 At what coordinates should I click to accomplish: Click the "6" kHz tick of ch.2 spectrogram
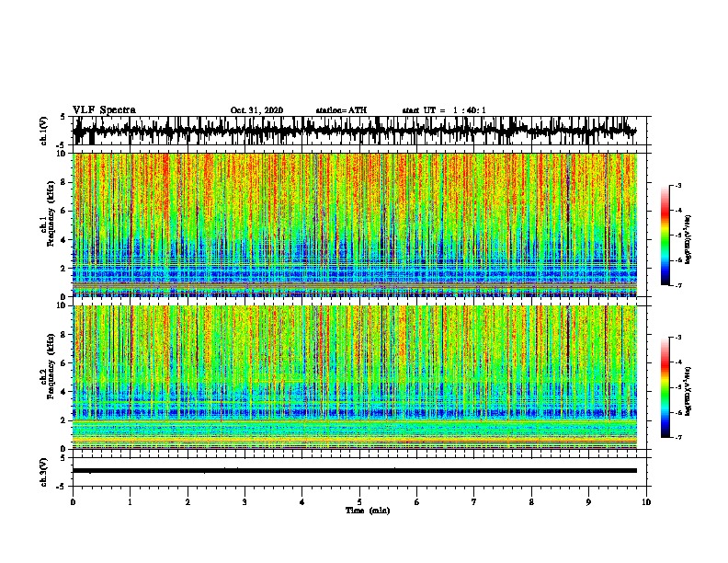tap(64, 362)
